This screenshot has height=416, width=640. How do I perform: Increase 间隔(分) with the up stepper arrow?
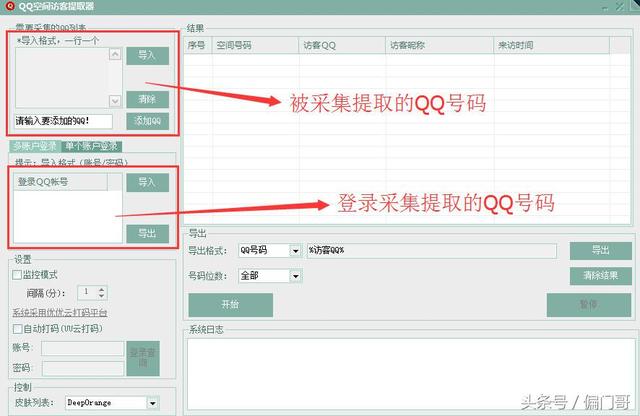(x=102, y=289)
